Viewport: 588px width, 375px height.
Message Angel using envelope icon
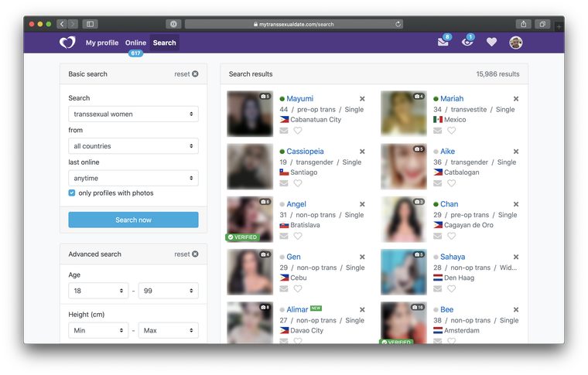coord(284,236)
